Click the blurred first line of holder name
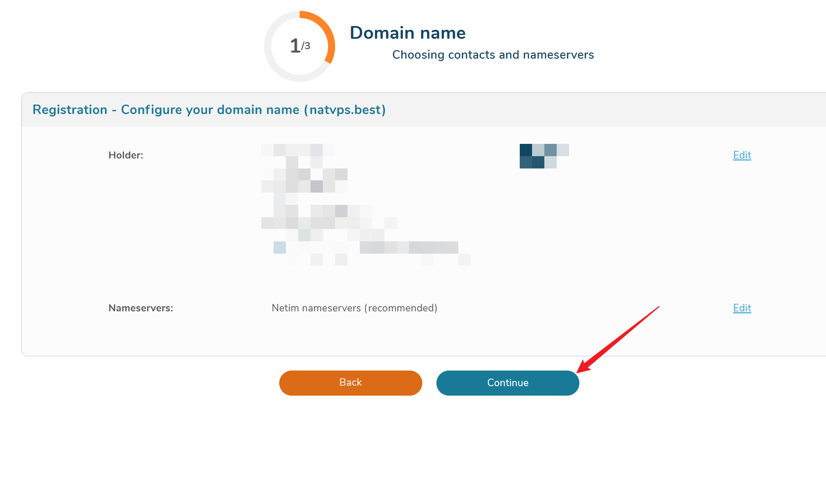This screenshot has height=504, width=826. click(x=298, y=150)
